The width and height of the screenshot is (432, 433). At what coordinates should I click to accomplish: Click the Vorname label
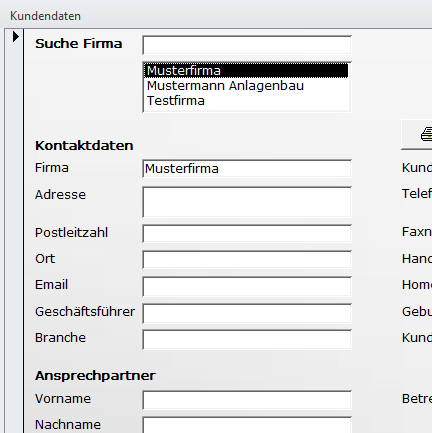pyautogui.click(x=63, y=399)
